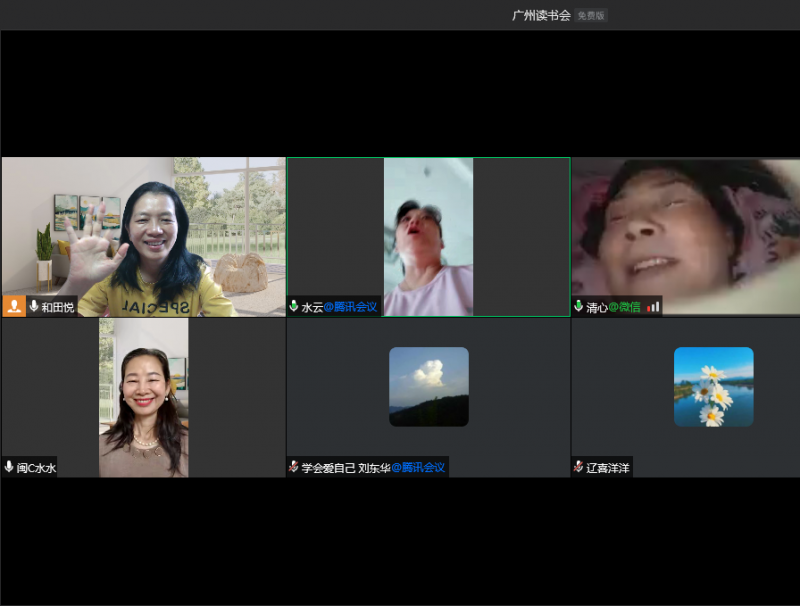Click the 广州读书会 meeting title
This screenshot has width=800, height=606.
541,15
